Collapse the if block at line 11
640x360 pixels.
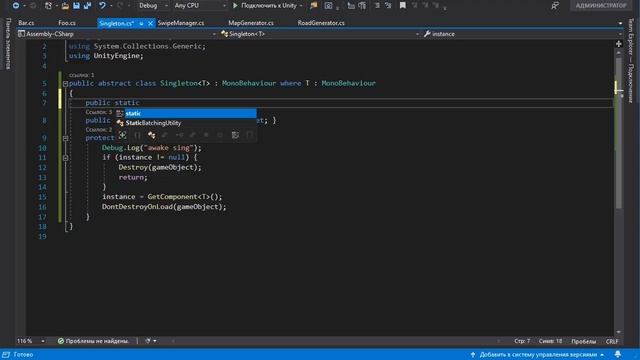click(x=65, y=158)
